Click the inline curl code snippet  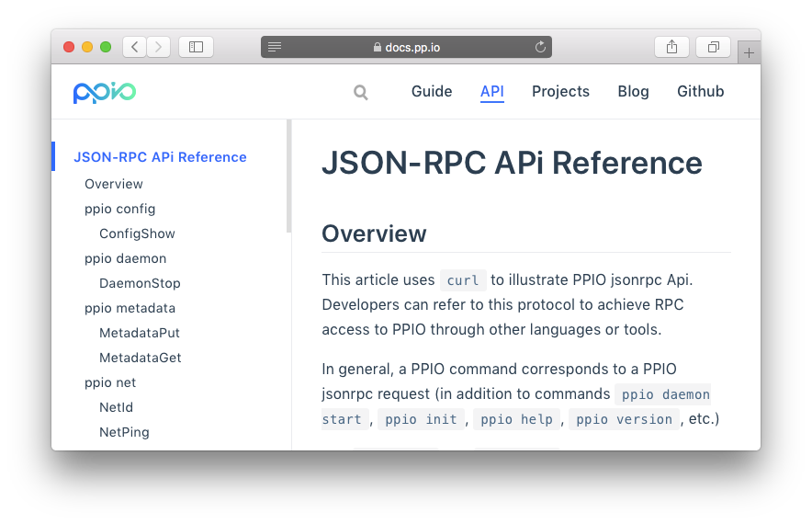pyautogui.click(x=463, y=280)
